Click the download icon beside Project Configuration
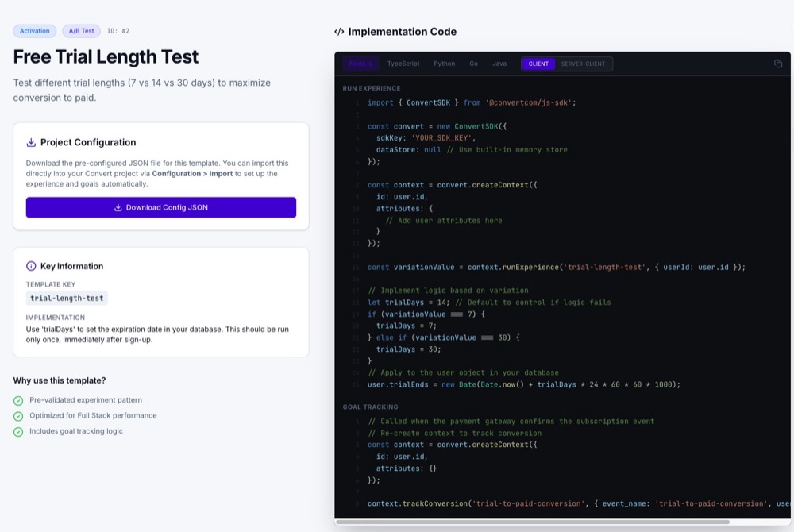Image resolution: width=794 pixels, height=532 pixels. [x=31, y=143]
